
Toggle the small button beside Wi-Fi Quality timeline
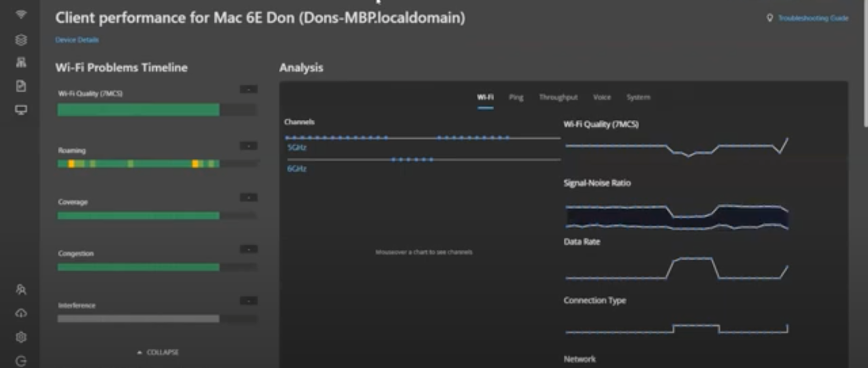coord(248,89)
